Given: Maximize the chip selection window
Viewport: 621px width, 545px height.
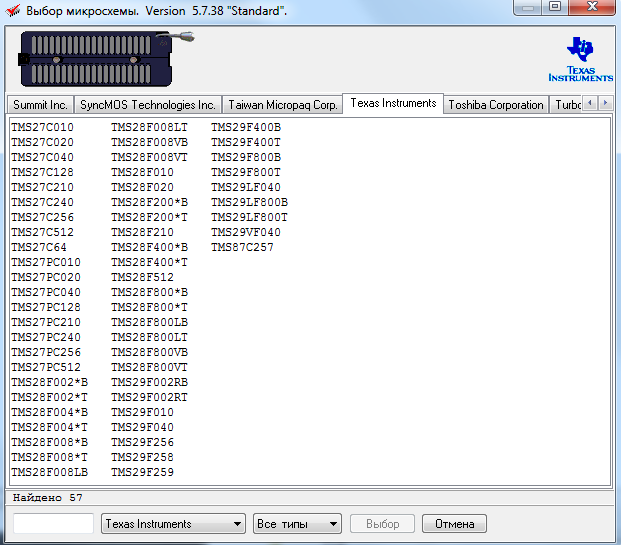Looking at the screenshot, I should (555, 7).
